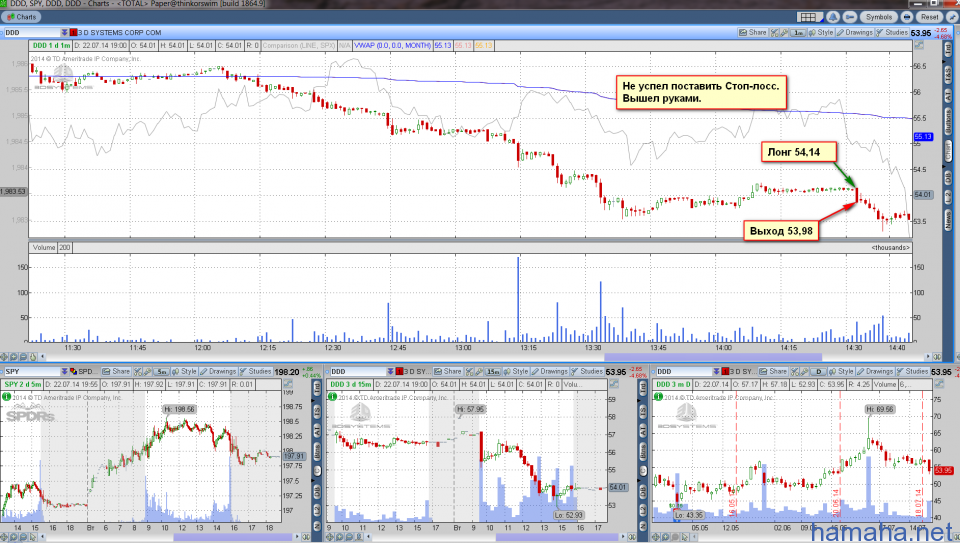Open Studies on the DDD 15m chart
This screenshot has width=960, height=543.
(x=587, y=371)
